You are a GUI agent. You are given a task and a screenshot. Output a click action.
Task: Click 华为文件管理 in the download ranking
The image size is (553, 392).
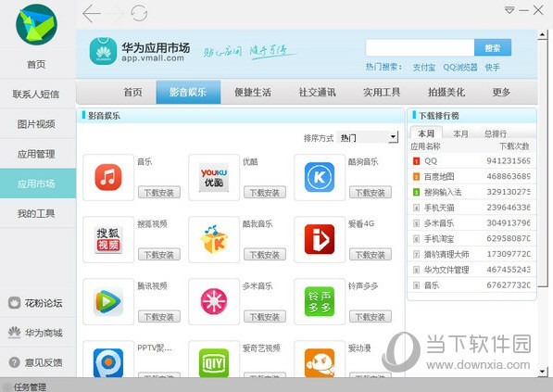[x=446, y=270]
